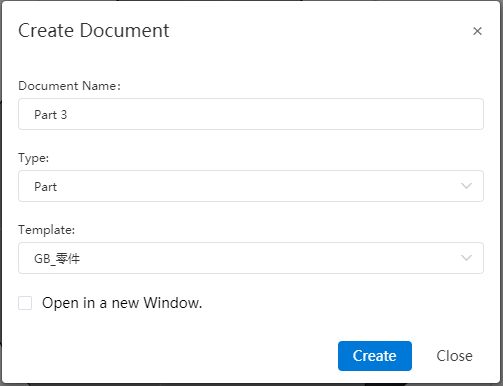Focus the Document Name input field
503x386 pixels.
(251, 114)
